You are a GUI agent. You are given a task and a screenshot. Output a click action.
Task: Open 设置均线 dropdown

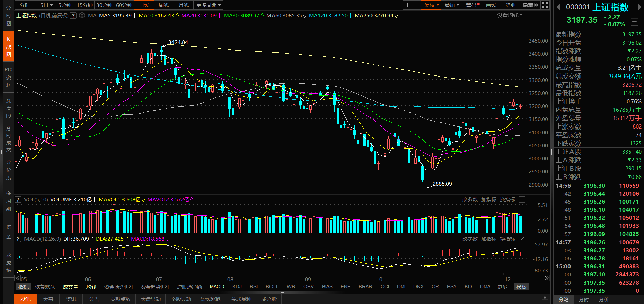pyautogui.click(x=509, y=15)
